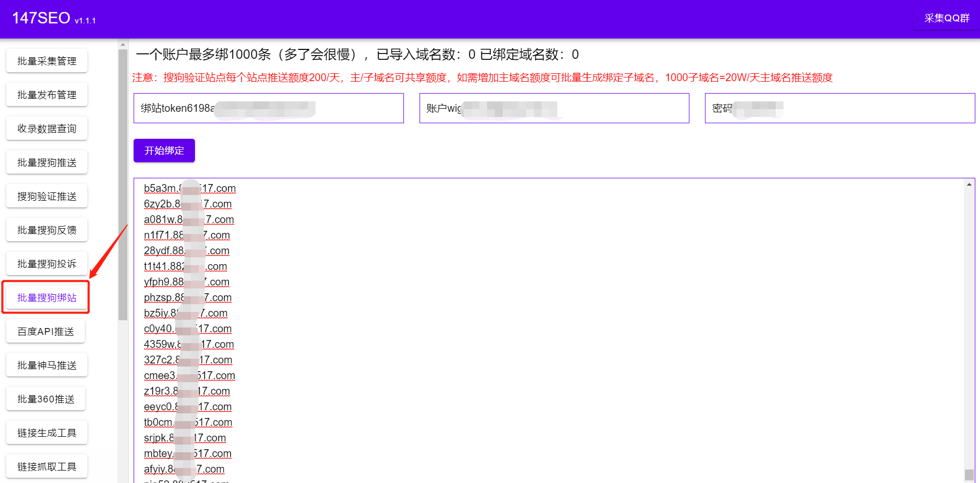Click the sidebar vertical scrollbar thumb

tap(123, 185)
